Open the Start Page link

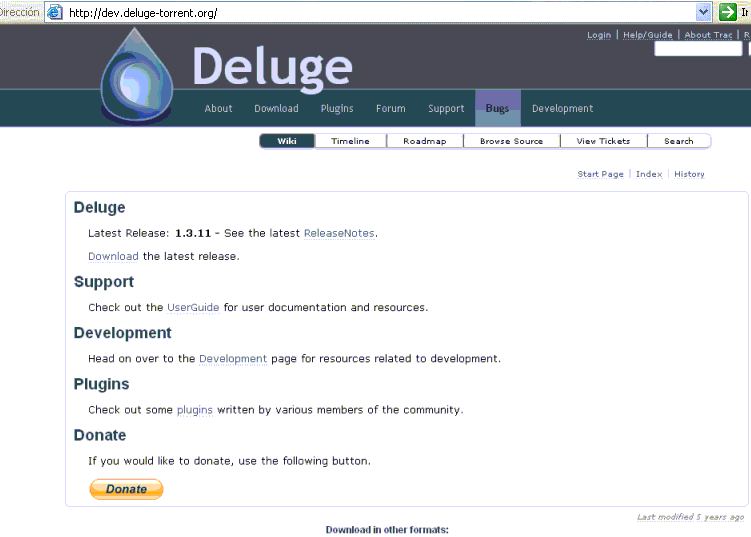pyautogui.click(x=600, y=174)
